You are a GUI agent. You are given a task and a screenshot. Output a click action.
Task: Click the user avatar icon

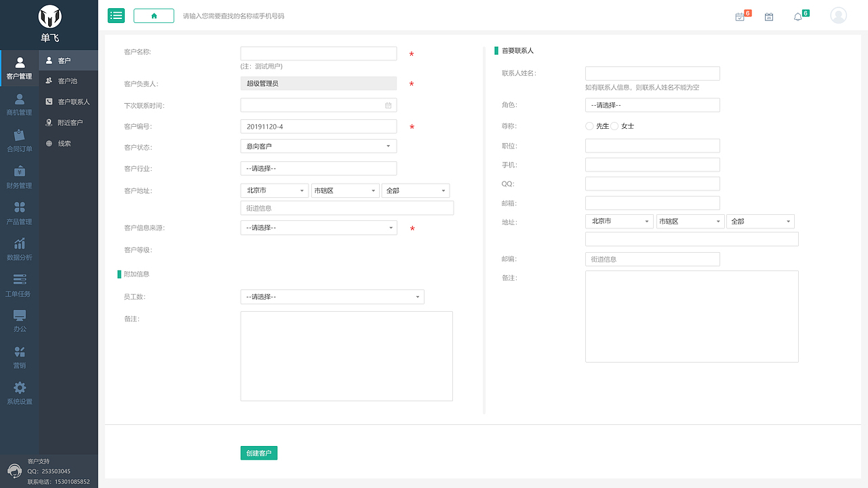point(838,16)
